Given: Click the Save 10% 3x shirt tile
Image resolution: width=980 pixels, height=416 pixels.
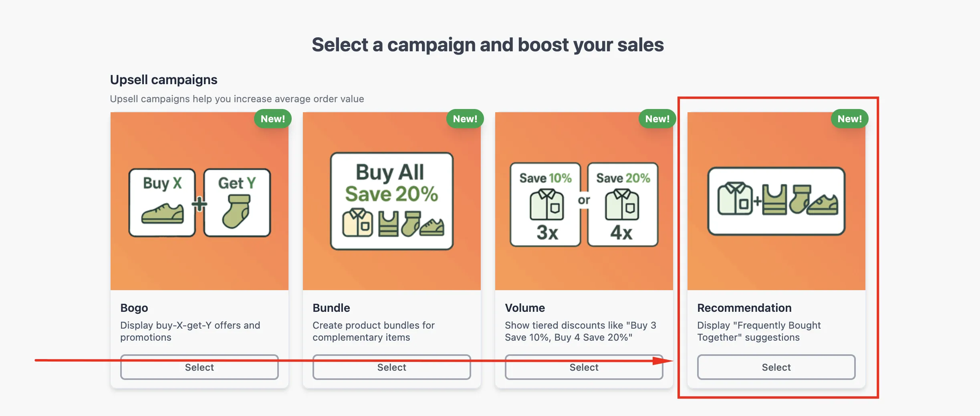Looking at the screenshot, I should [x=545, y=204].
